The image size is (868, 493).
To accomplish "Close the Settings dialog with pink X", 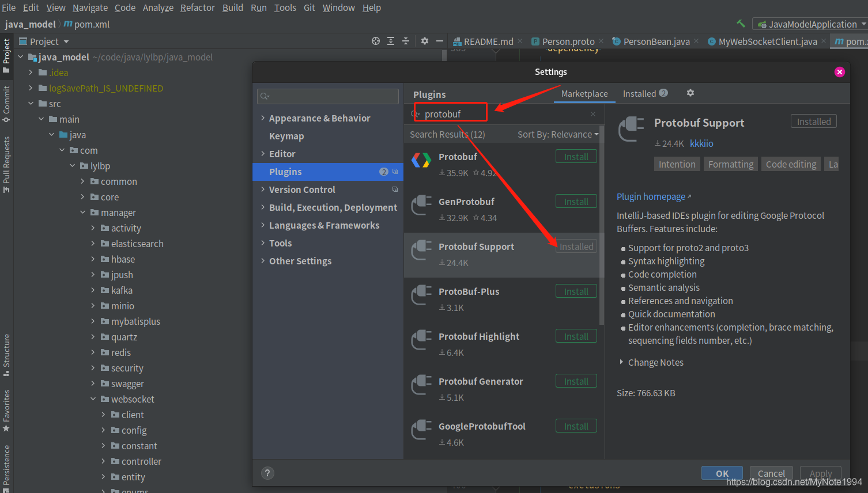I will (x=840, y=71).
